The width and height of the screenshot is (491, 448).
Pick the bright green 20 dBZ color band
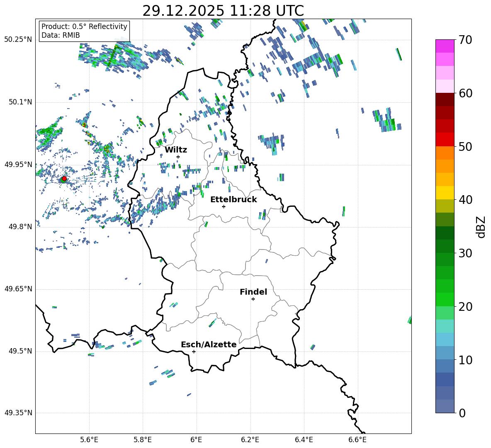[x=445, y=299]
